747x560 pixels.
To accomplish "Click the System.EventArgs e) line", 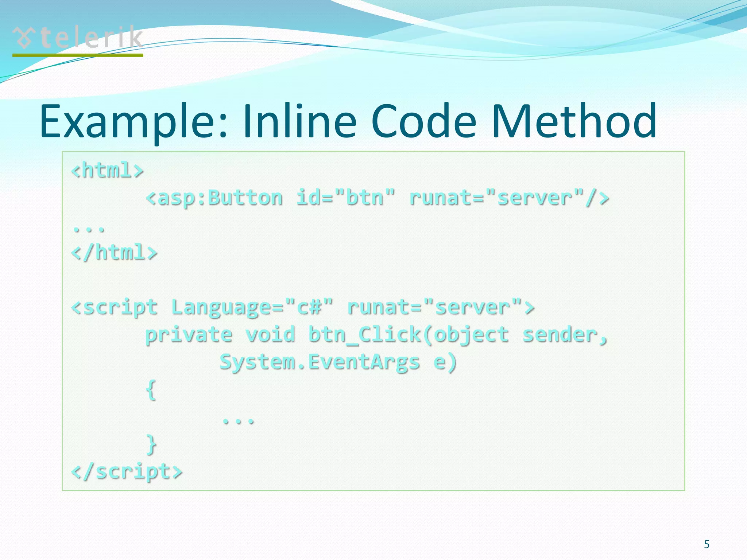I will [338, 362].
